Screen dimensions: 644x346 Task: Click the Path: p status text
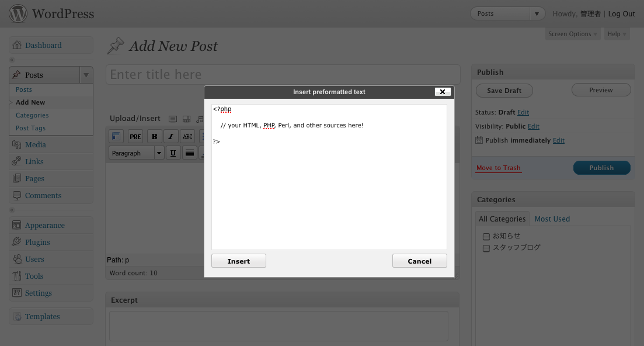click(118, 260)
